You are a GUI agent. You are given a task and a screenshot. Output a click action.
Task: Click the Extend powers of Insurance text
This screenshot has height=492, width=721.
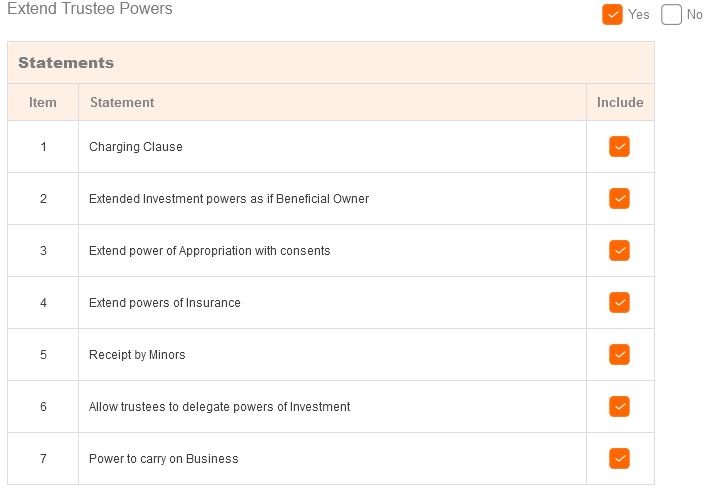[165, 303]
